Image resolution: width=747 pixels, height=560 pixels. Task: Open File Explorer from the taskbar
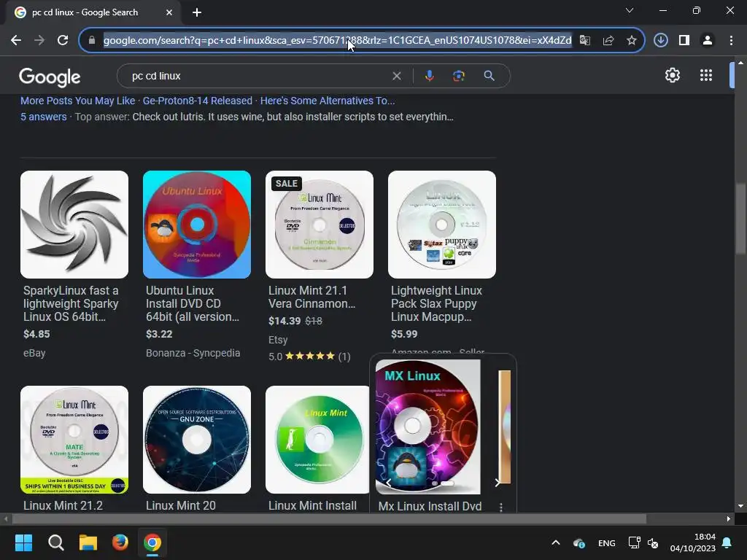click(x=88, y=542)
